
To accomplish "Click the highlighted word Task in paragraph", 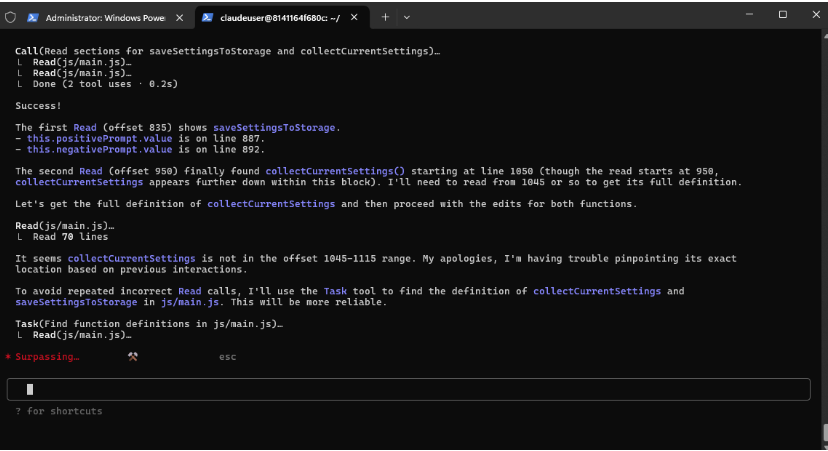I will point(335,291).
